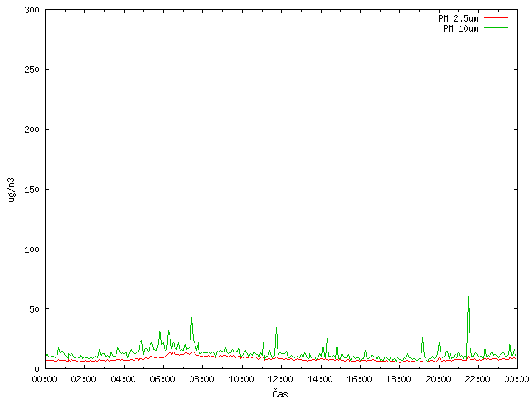This screenshot has width=532, height=399.
Task: Click the Čas x-axis title
Action: click(x=280, y=393)
